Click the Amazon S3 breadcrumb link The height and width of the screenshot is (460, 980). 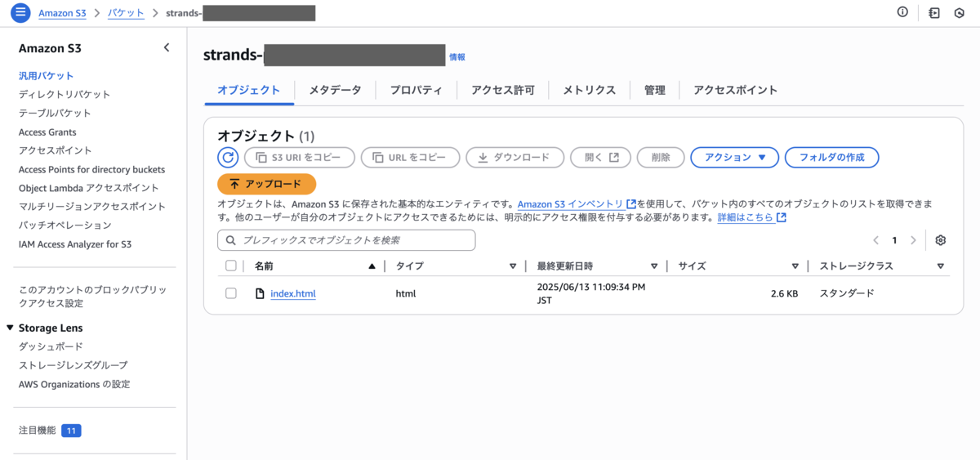[x=62, y=13]
